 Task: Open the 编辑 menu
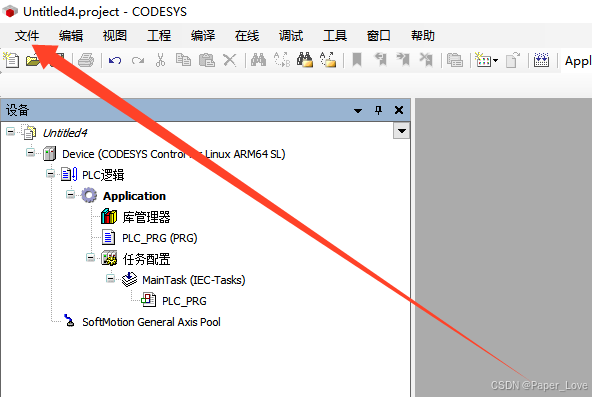(71, 36)
